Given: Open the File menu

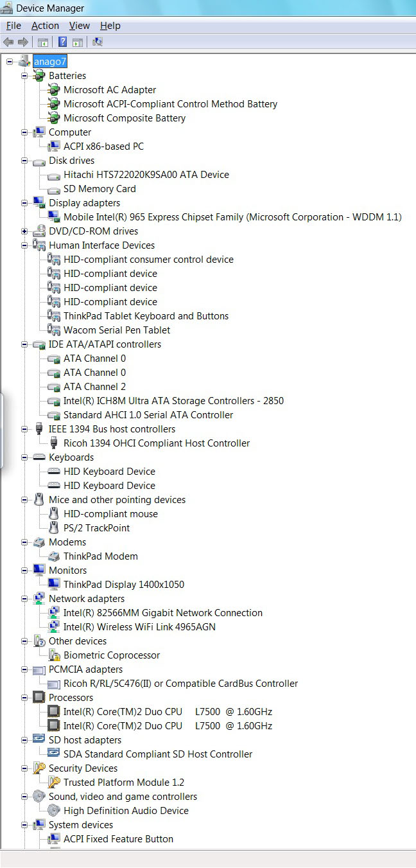Looking at the screenshot, I should [13, 26].
